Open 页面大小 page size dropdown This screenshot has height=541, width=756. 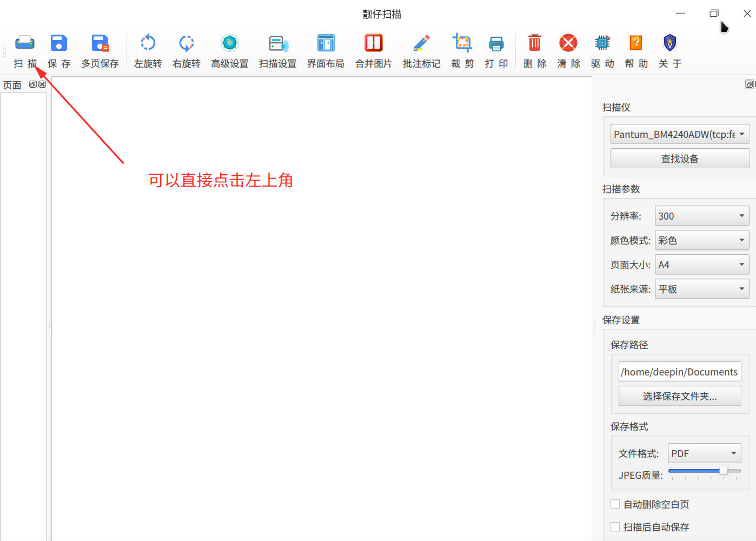click(702, 265)
